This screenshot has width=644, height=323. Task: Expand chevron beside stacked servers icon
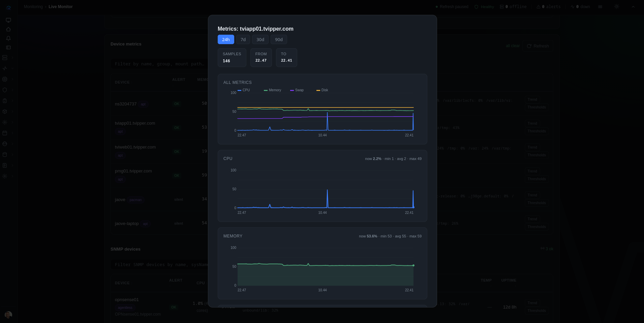click(12, 58)
